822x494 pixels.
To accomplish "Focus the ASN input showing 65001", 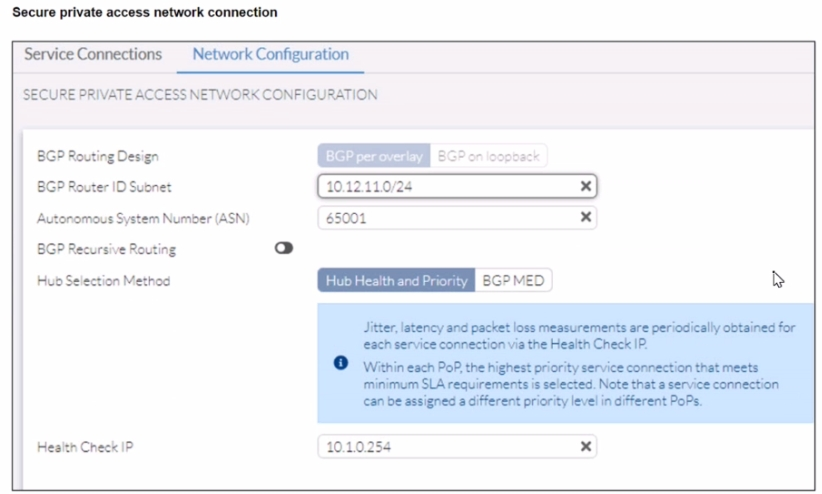I will point(445,217).
